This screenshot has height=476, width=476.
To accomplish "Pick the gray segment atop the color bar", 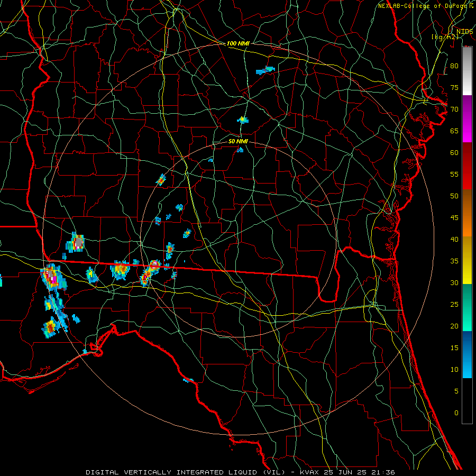I will coord(467,71).
